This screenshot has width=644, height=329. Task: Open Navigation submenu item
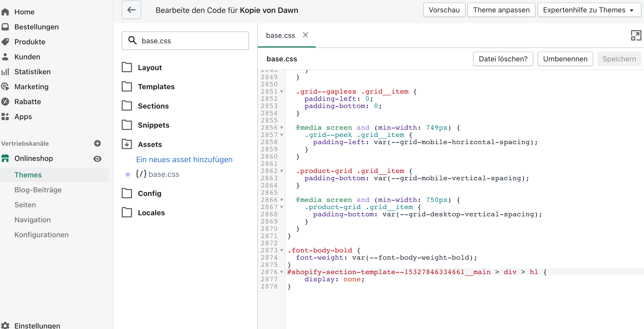point(32,220)
